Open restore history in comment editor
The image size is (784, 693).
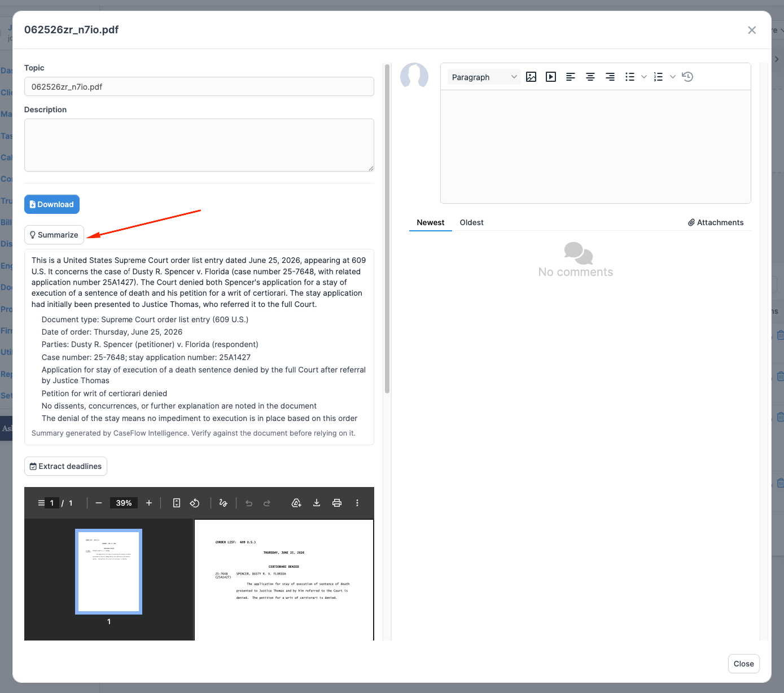pos(687,77)
